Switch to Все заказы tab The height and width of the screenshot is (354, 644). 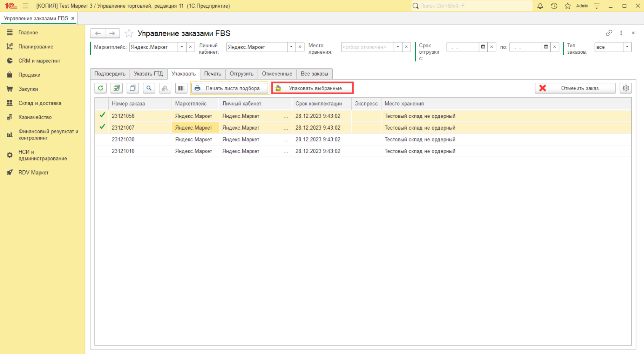[x=314, y=74]
